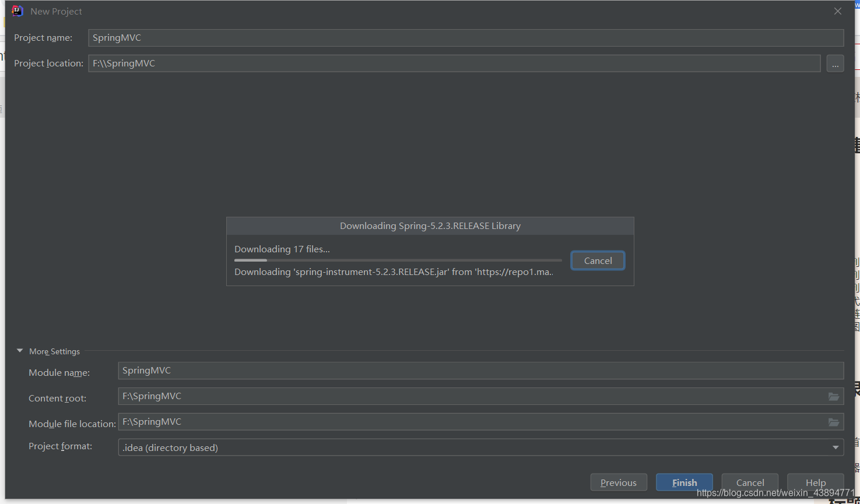Click the wizard Cancel button at bottom
This screenshot has height=504, width=860.
[x=750, y=482]
